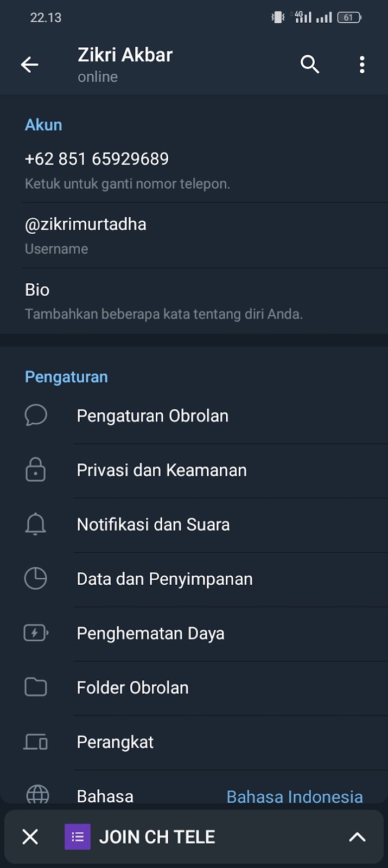Tap the chat bubble icon for Pengaturan Obrolan
Screen dimensions: 388x868
click(36, 416)
